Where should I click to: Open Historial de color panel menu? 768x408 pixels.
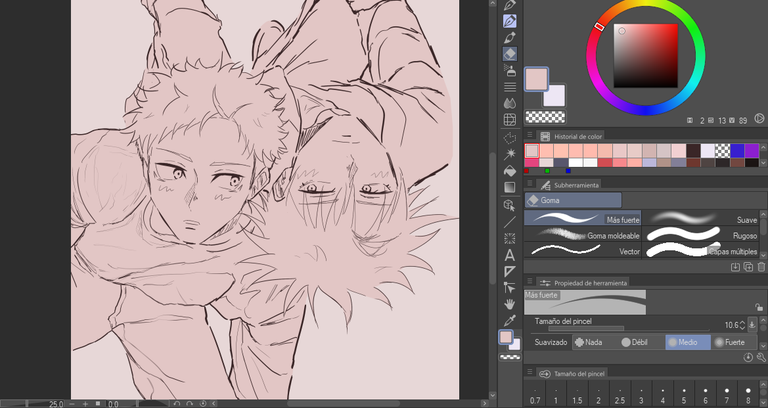[x=529, y=136]
